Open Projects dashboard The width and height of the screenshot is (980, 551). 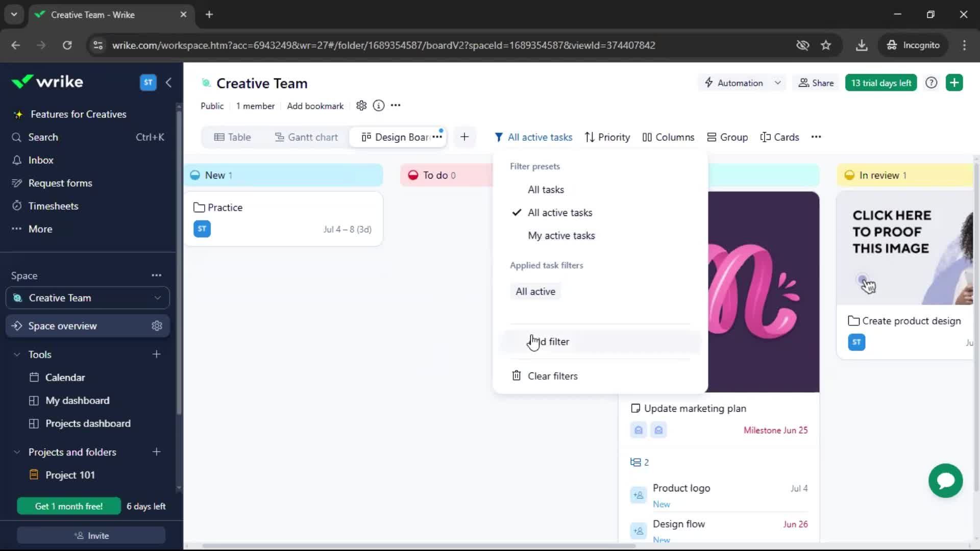click(88, 423)
